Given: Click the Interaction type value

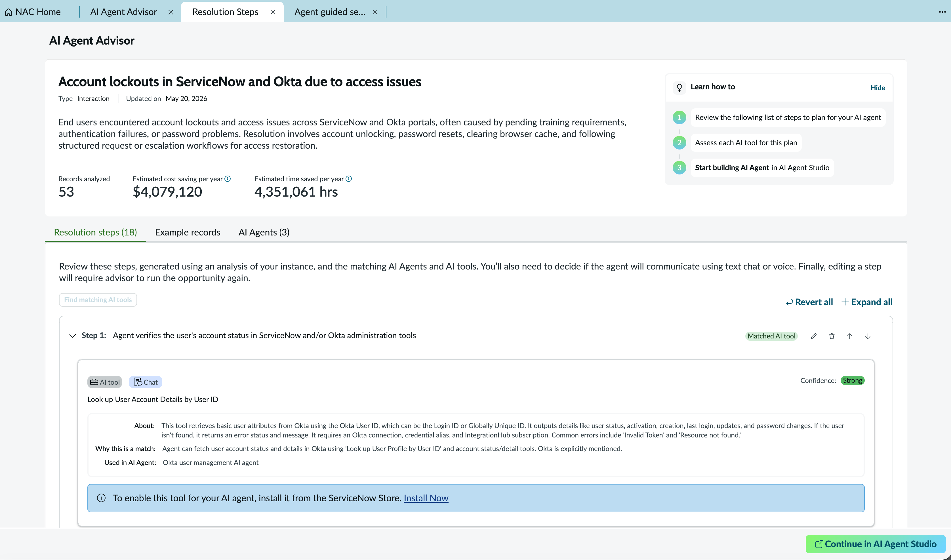Looking at the screenshot, I should [93, 98].
